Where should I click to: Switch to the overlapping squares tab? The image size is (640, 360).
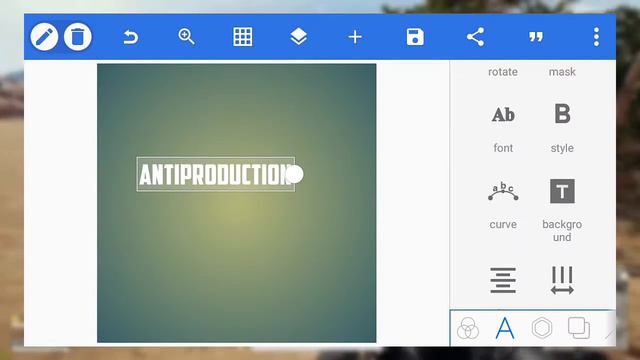[x=579, y=328]
